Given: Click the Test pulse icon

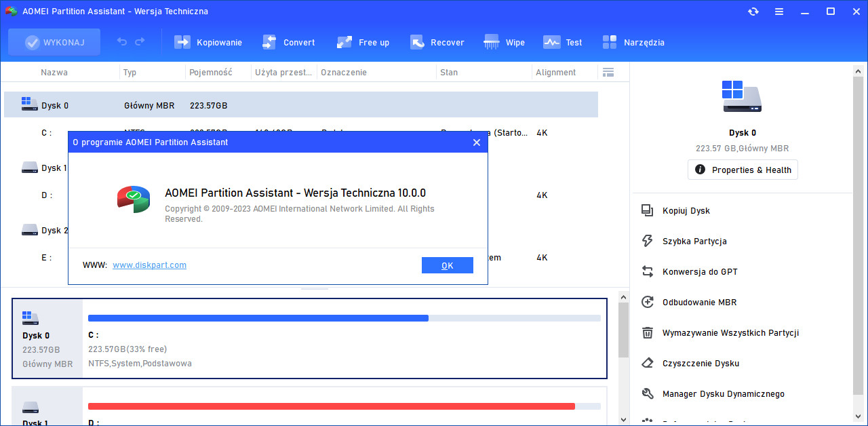Looking at the screenshot, I should tap(551, 42).
